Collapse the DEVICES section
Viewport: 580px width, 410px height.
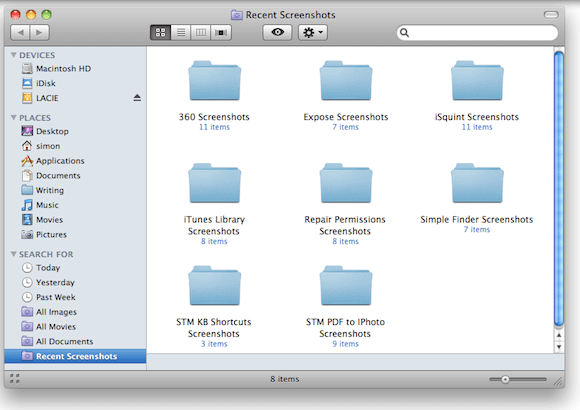(14, 55)
